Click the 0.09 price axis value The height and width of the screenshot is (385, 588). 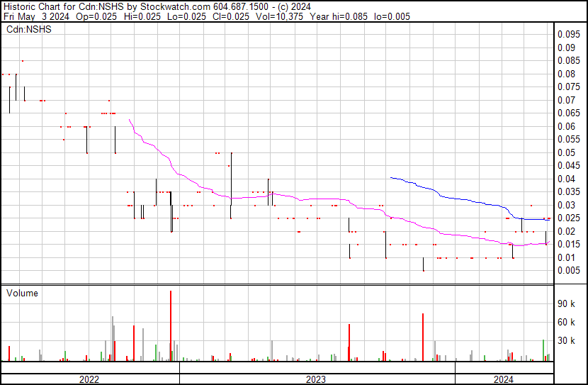coord(566,48)
